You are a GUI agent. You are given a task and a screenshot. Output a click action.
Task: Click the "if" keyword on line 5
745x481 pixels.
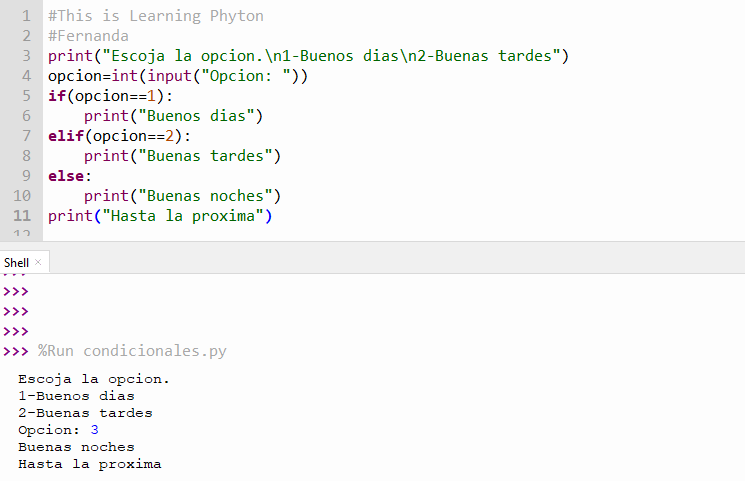[x=56, y=96]
